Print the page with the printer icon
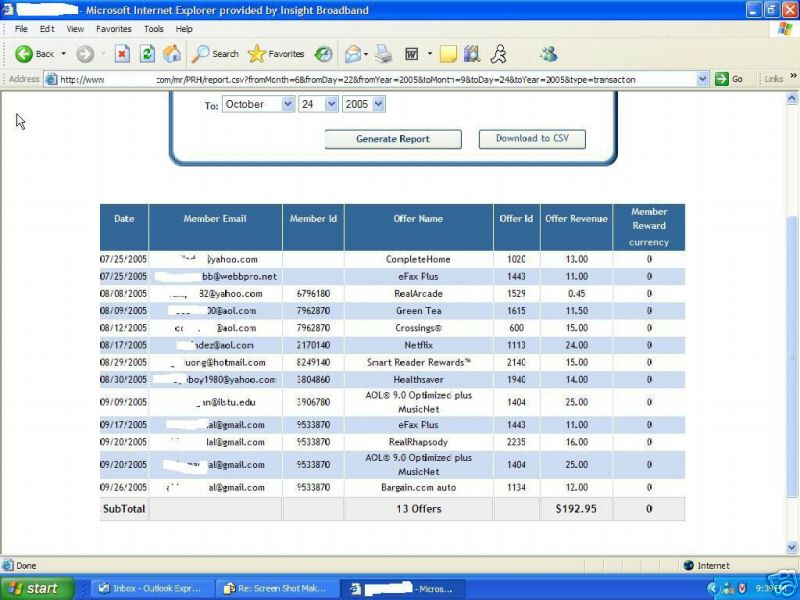Screen dimensions: 800x600 384,54
